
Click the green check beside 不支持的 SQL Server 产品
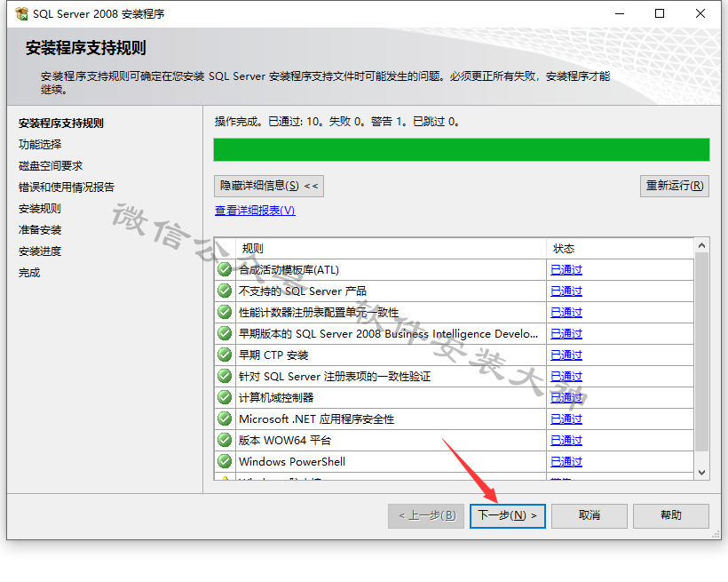[225, 291]
